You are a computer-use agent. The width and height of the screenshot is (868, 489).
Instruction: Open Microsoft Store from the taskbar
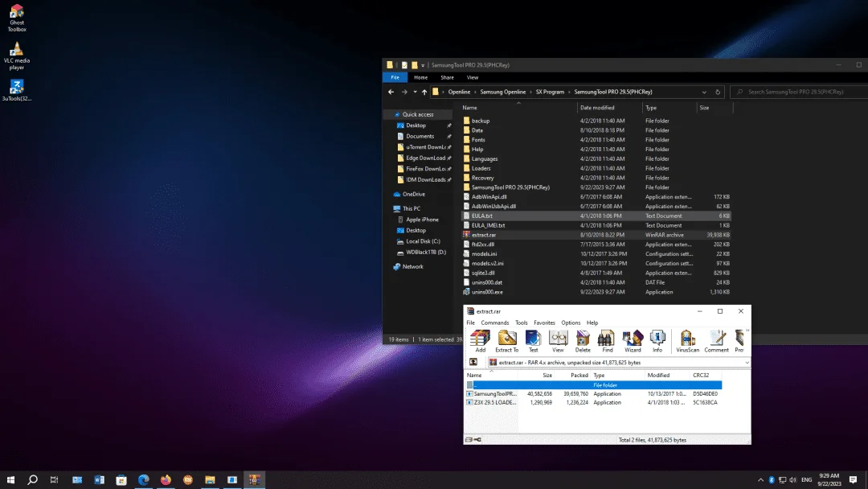[x=121, y=479]
